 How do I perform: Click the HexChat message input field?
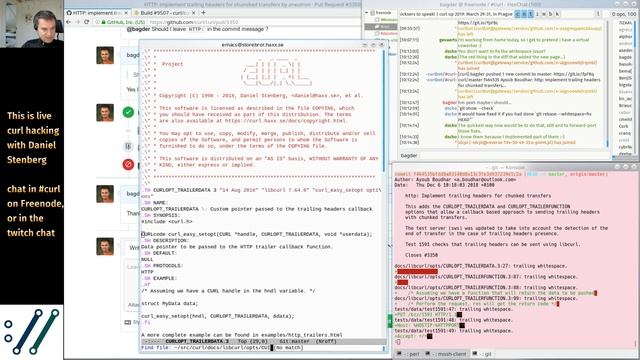pyautogui.click(x=515, y=156)
